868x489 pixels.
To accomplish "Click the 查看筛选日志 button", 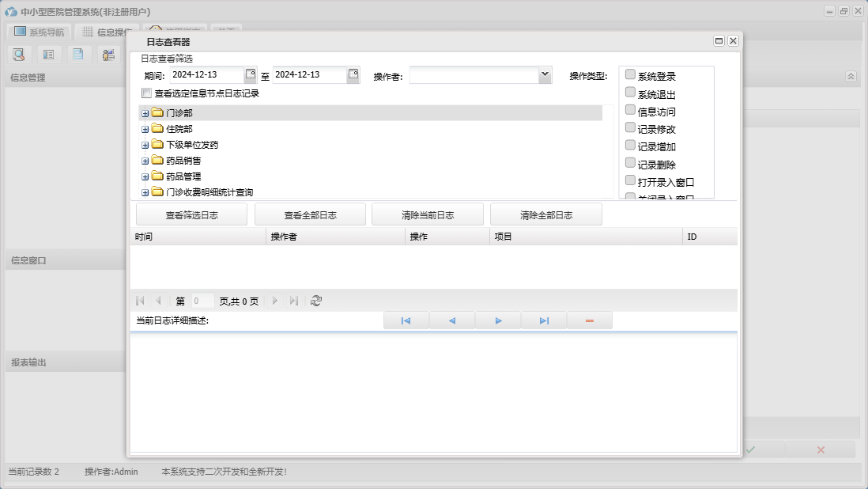I will 191,214.
